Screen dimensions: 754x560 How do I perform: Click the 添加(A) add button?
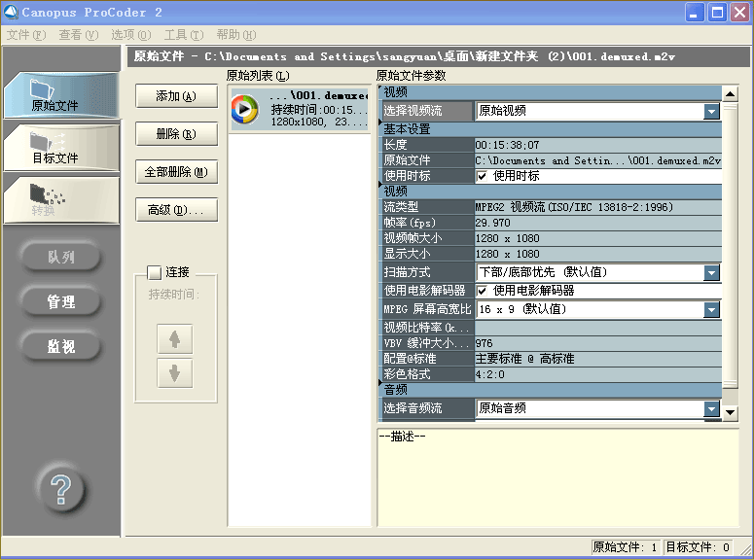tap(176, 96)
